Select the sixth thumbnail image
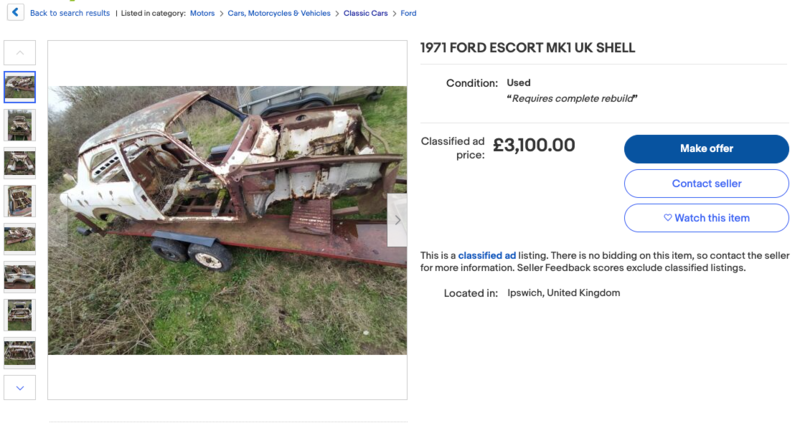The width and height of the screenshot is (800, 428). [x=20, y=277]
